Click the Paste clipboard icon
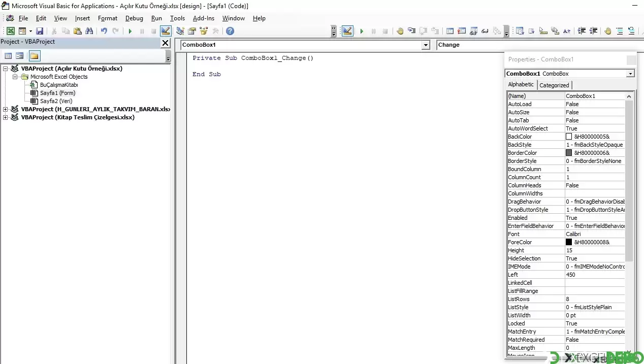This screenshot has height=364, width=644. point(77,31)
